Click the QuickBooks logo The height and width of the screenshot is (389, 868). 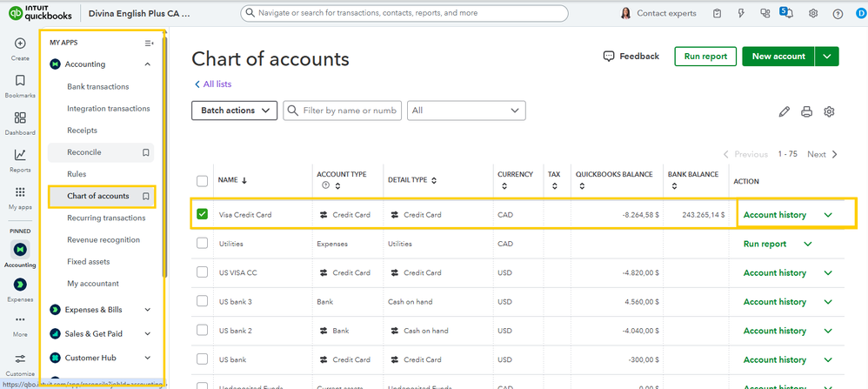tap(40, 13)
